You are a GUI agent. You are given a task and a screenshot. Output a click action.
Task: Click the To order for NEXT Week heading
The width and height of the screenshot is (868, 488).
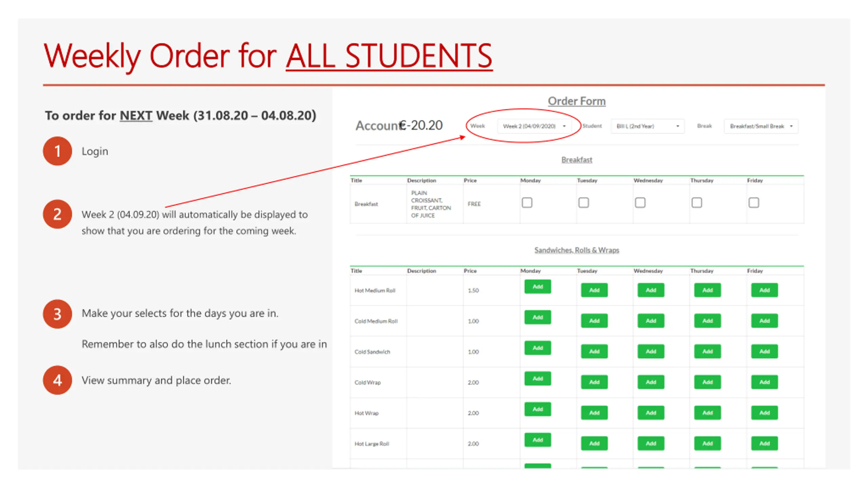point(181,116)
